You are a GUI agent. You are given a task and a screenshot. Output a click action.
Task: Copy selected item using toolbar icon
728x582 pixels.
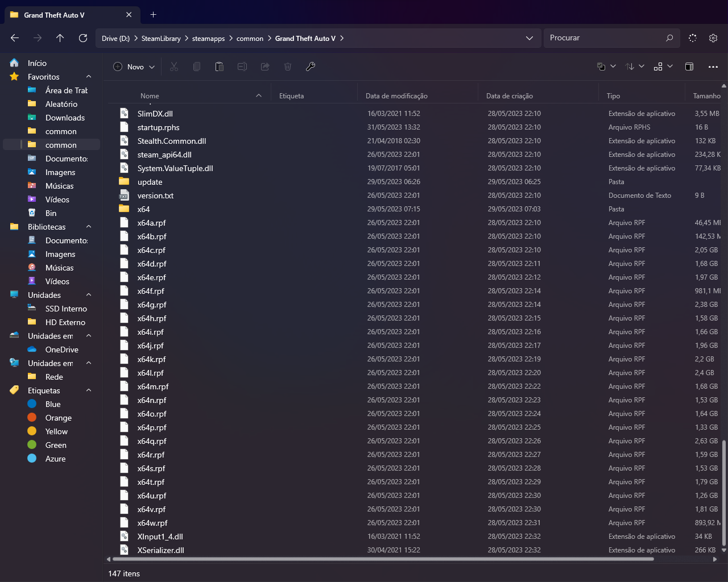(197, 66)
